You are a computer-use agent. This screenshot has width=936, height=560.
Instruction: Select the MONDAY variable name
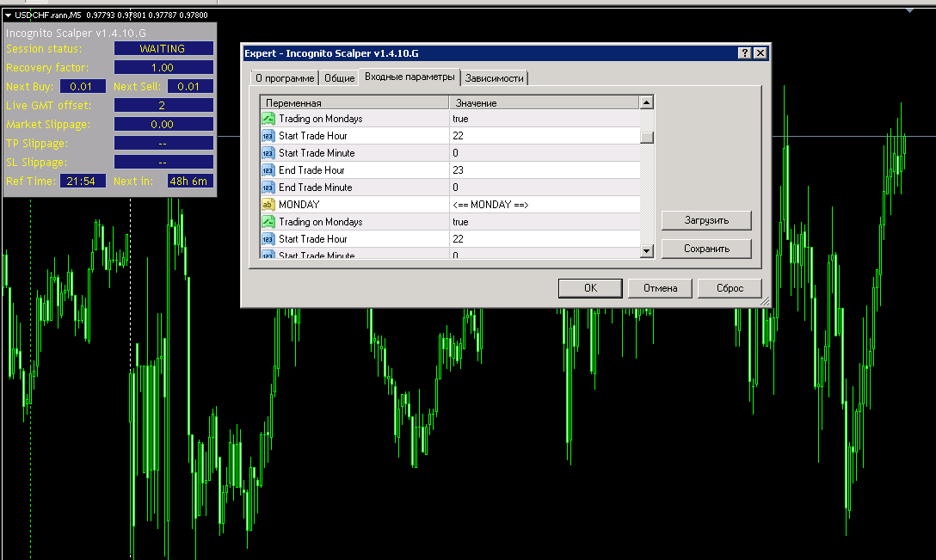tap(299, 205)
